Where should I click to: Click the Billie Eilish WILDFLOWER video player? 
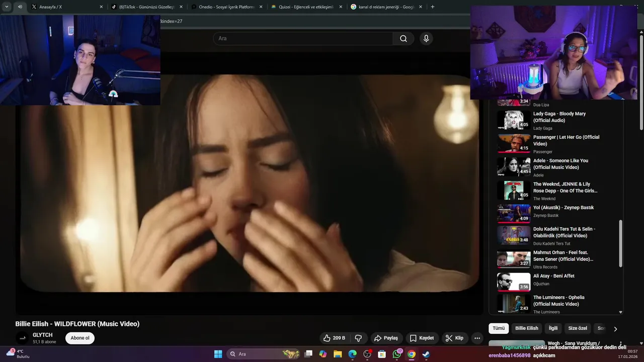pyautogui.click(x=250, y=184)
